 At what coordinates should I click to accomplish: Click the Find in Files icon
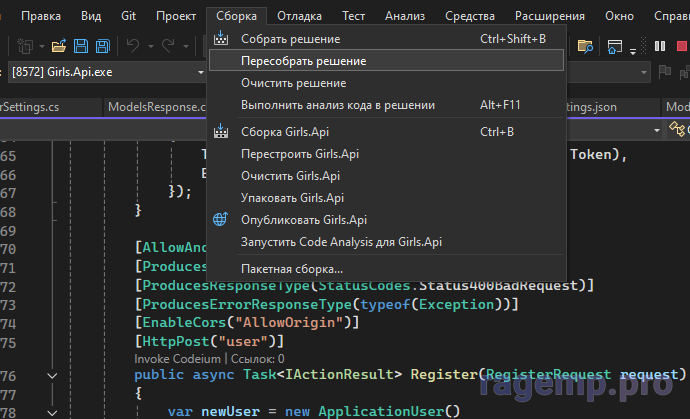(x=587, y=45)
